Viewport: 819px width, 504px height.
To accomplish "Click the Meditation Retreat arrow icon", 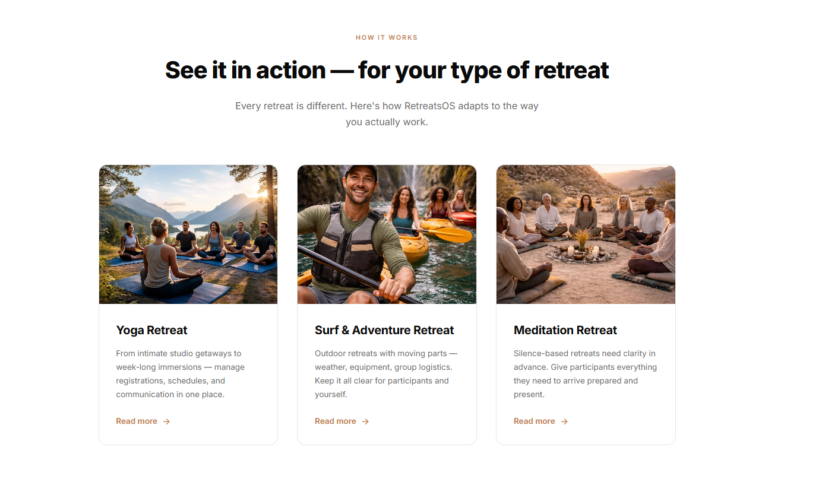I will pyautogui.click(x=565, y=421).
